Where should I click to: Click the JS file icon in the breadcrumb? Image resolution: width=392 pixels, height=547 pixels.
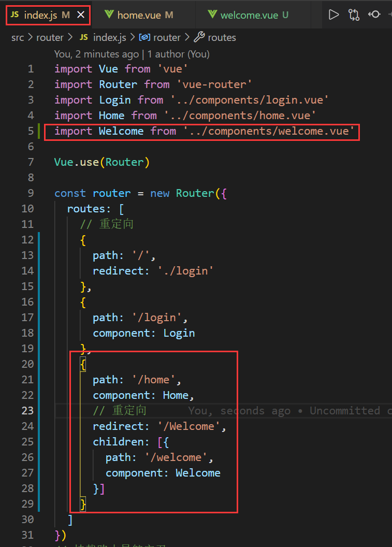pos(84,37)
